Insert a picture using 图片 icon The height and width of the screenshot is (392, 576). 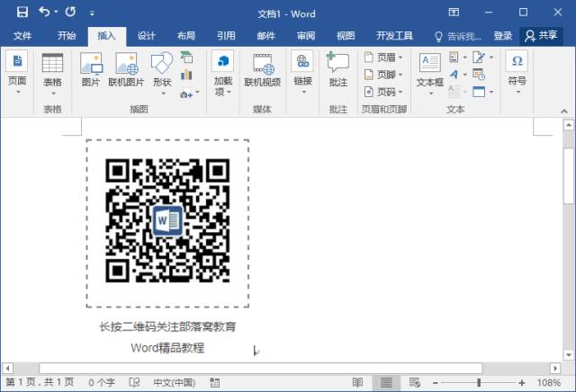[x=91, y=71]
